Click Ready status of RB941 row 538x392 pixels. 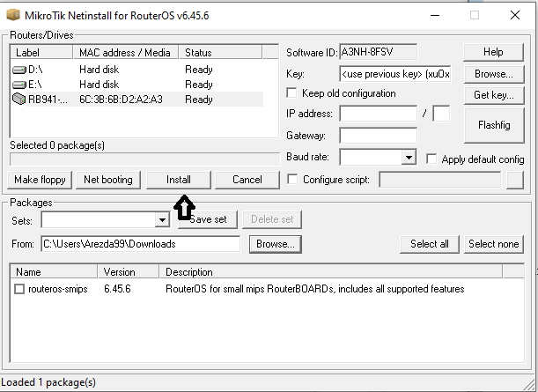click(x=199, y=100)
